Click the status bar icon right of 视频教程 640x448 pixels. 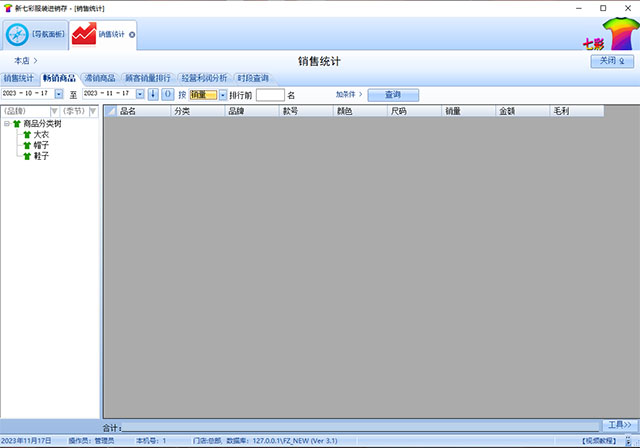(x=628, y=441)
